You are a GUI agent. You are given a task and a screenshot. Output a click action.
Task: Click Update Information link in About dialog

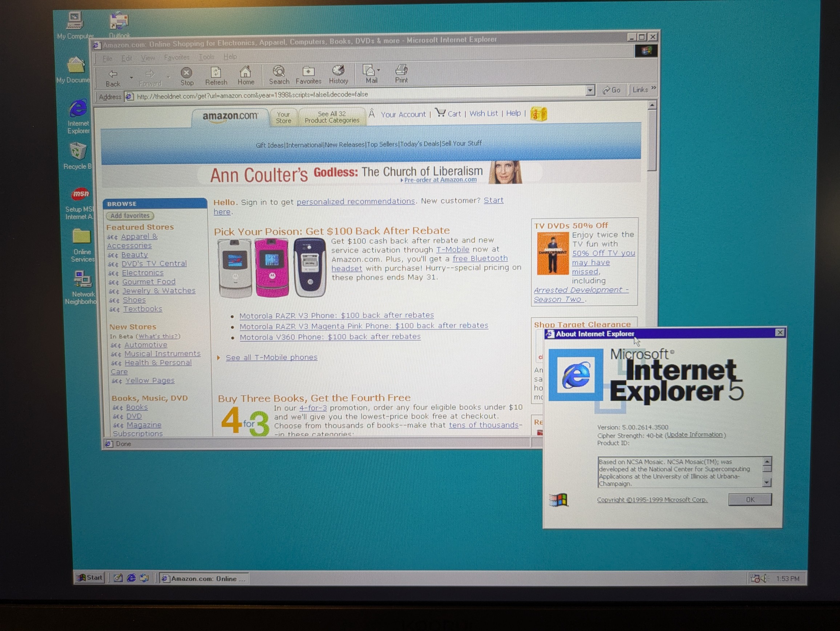[695, 435]
